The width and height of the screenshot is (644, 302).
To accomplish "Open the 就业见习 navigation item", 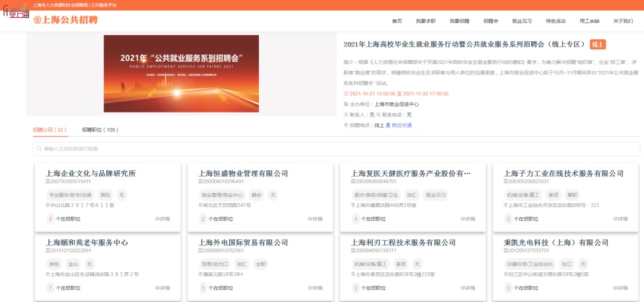I will (x=522, y=21).
